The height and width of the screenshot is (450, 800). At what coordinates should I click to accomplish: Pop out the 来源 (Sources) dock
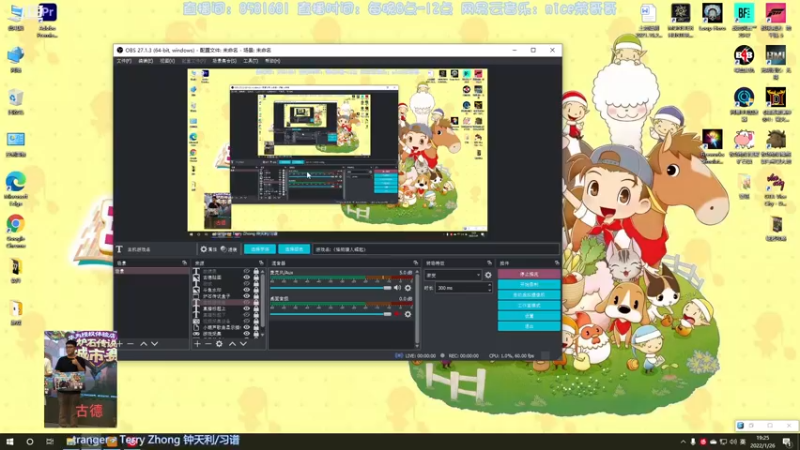(261, 263)
